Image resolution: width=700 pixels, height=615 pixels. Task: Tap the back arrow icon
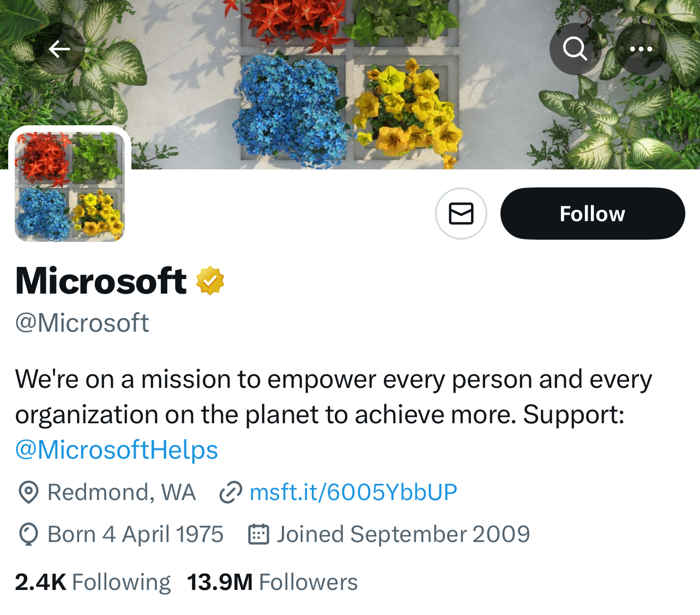59,50
